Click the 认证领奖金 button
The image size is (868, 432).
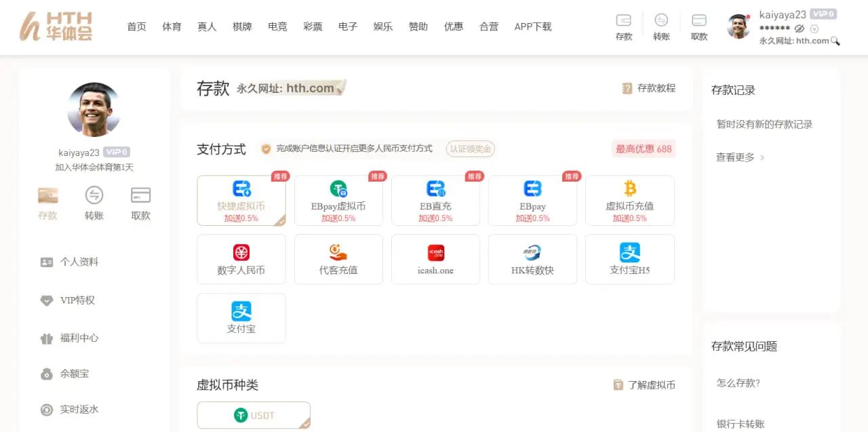point(470,149)
